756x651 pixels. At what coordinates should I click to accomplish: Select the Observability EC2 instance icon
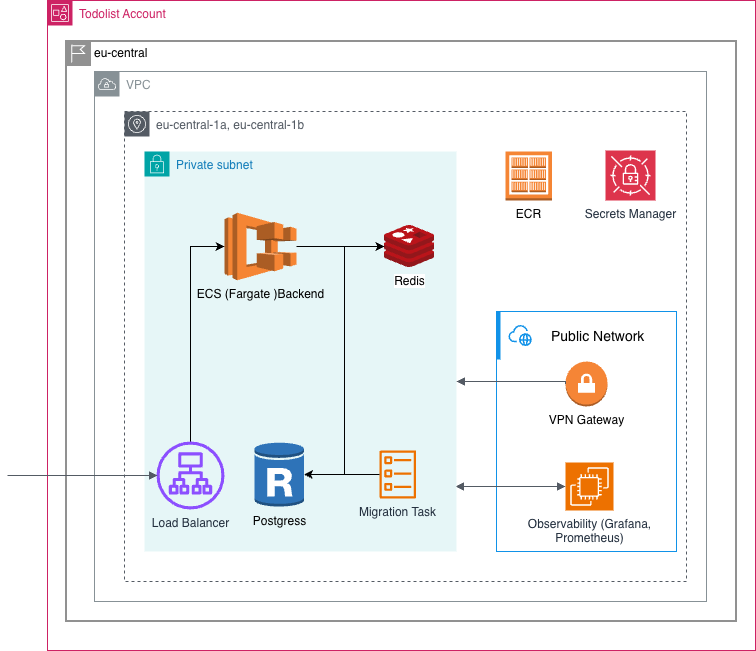tap(589, 486)
